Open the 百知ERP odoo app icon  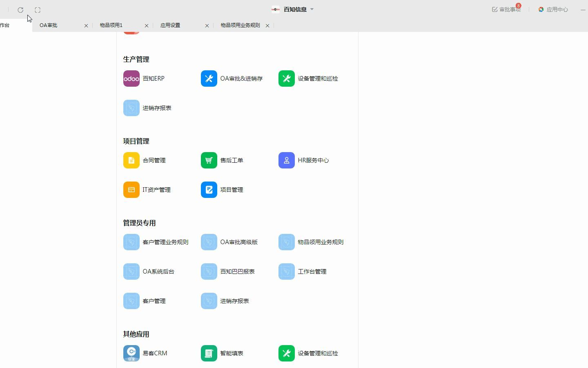pos(131,79)
